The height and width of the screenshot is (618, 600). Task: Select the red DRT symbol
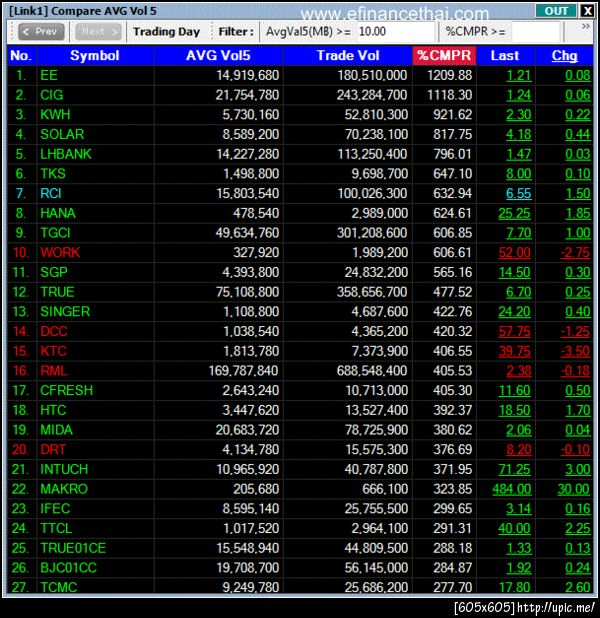tap(53, 450)
